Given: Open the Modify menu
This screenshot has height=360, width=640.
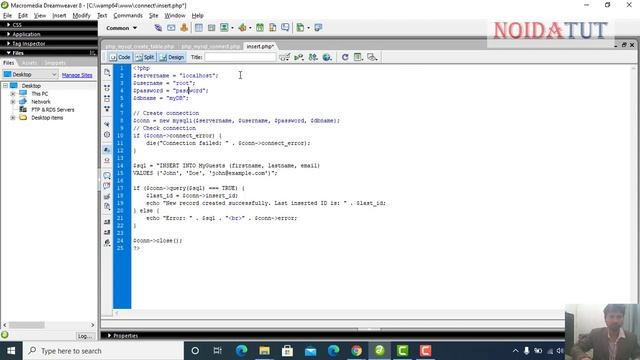Looking at the screenshot, I should point(81,16).
